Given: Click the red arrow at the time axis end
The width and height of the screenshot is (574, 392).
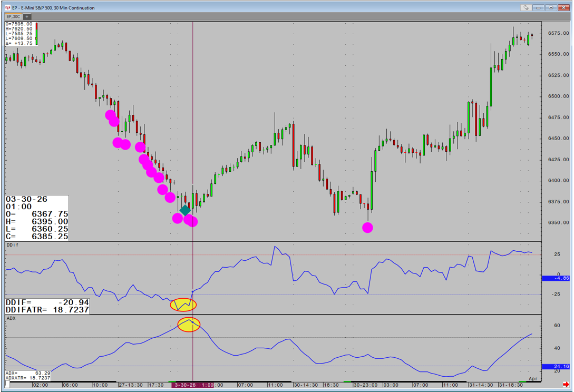Looking at the screenshot, I should (x=566, y=384).
